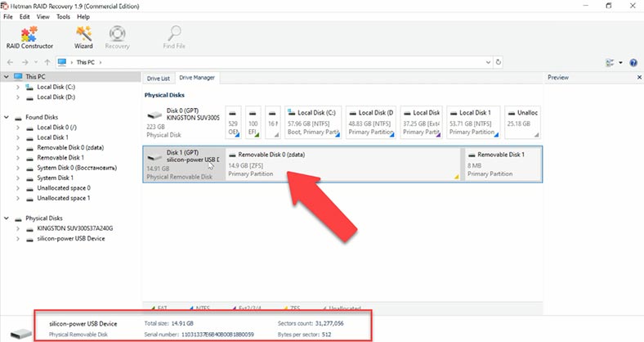Select the 37.25 GB Ext4 partition

[422, 123]
